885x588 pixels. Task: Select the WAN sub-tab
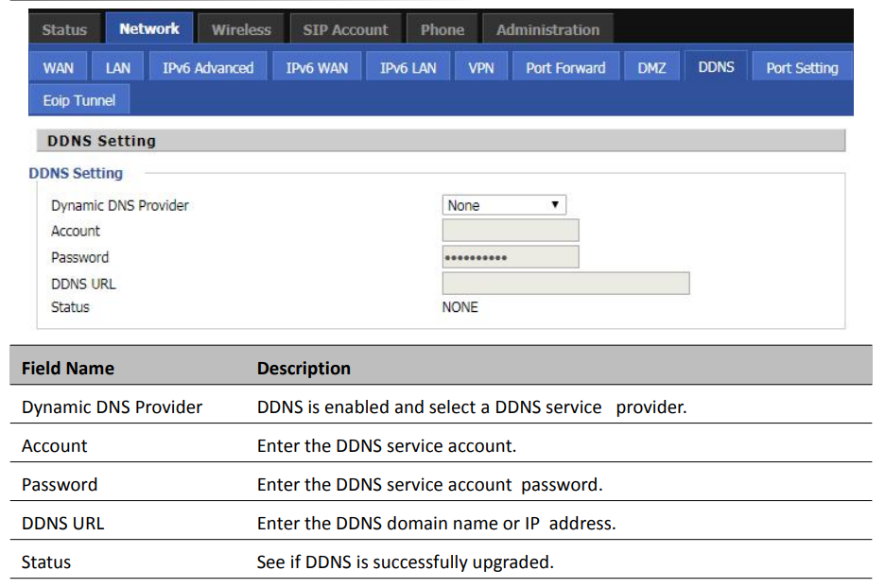58,68
